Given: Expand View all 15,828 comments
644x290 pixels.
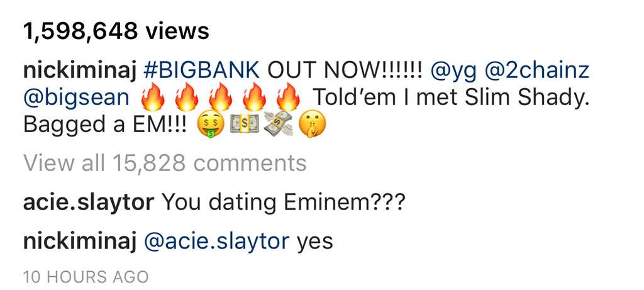Looking at the screenshot, I should (x=165, y=164).
